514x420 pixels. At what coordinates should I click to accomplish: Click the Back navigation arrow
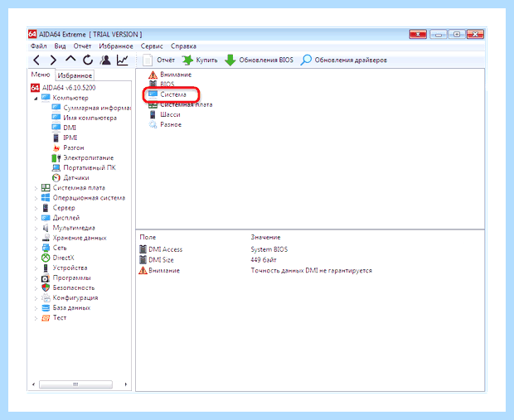click(x=36, y=60)
